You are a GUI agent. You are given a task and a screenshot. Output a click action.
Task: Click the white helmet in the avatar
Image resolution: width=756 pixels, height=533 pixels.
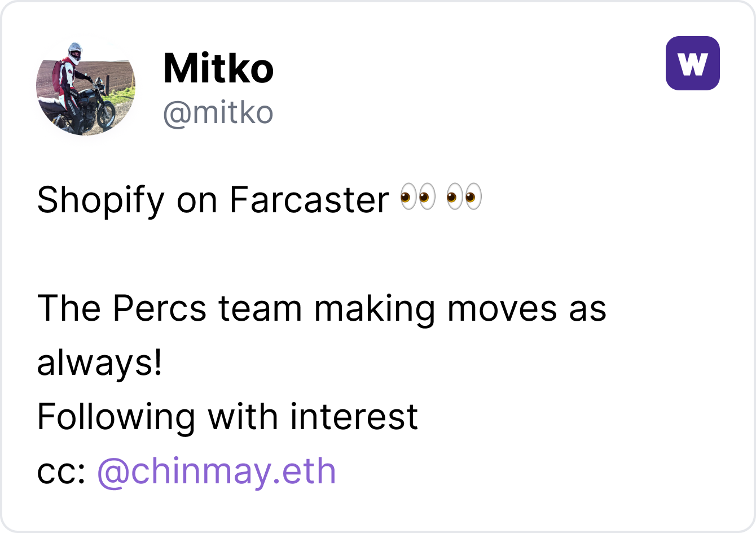pyautogui.click(x=74, y=51)
